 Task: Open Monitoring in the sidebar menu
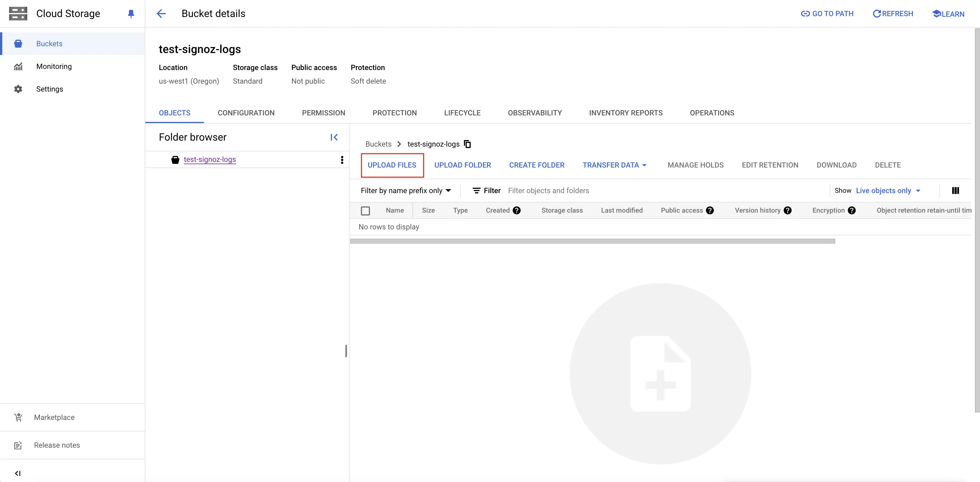[72, 67]
